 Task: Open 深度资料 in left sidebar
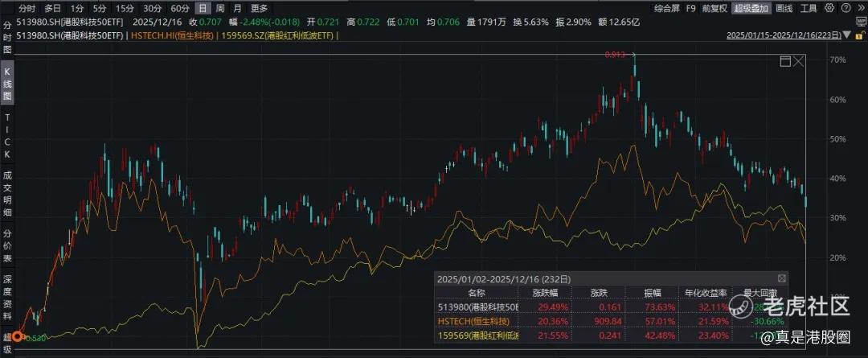pyautogui.click(x=7, y=298)
